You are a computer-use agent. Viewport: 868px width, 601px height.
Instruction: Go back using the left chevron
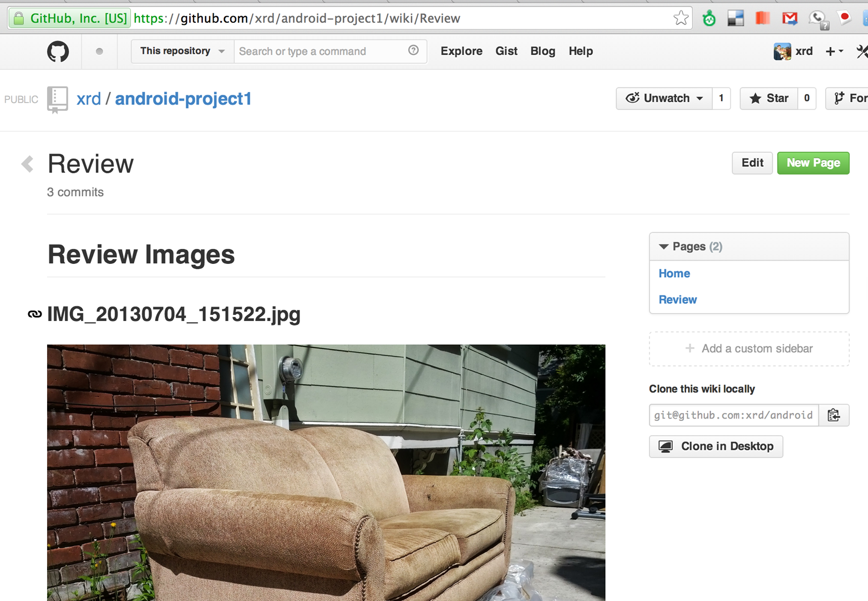pyautogui.click(x=28, y=164)
